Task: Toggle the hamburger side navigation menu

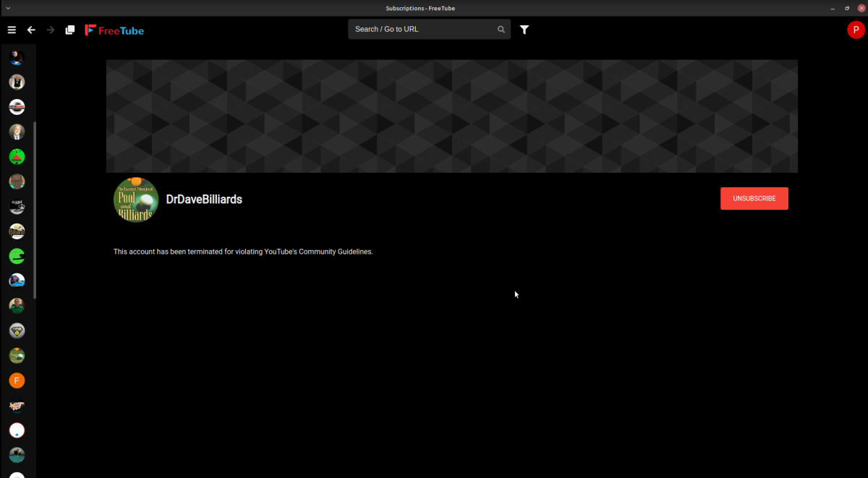Action: (x=12, y=30)
